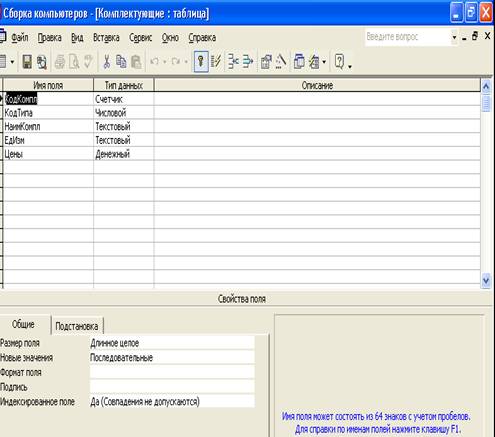Open the Indexes lightning icon
The width and height of the screenshot is (495, 437).
tap(216, 62)
